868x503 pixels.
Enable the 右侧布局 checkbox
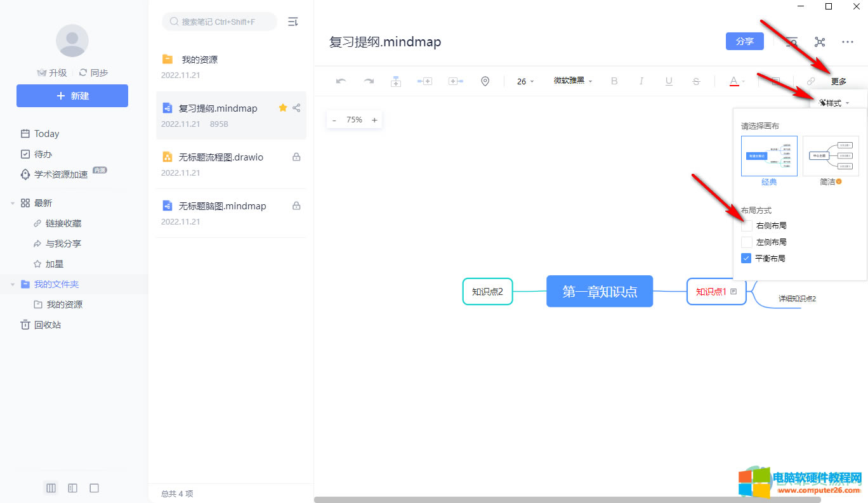(x=747, y=226)
